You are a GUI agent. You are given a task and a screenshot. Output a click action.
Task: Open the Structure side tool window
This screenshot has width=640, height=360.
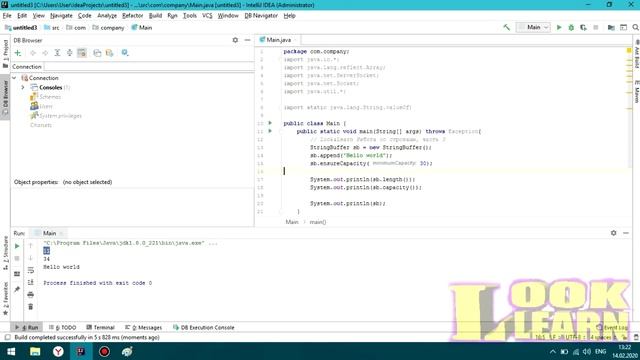coord(5,253)
